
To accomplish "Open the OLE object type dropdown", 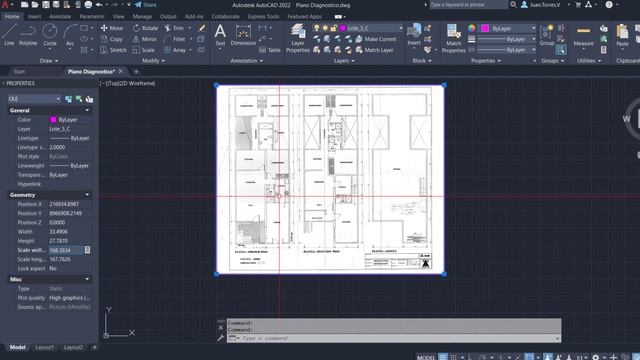I will (x=34, y=99).
